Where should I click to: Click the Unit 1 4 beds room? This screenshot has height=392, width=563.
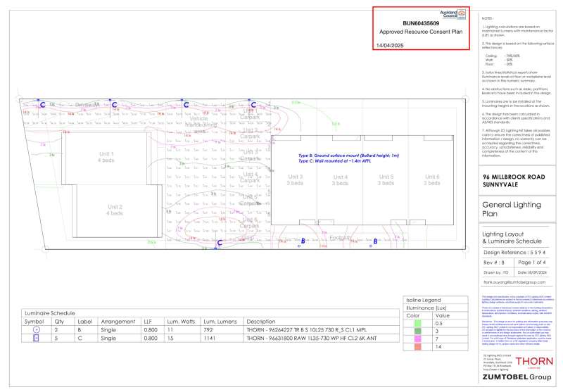(107, 157)
